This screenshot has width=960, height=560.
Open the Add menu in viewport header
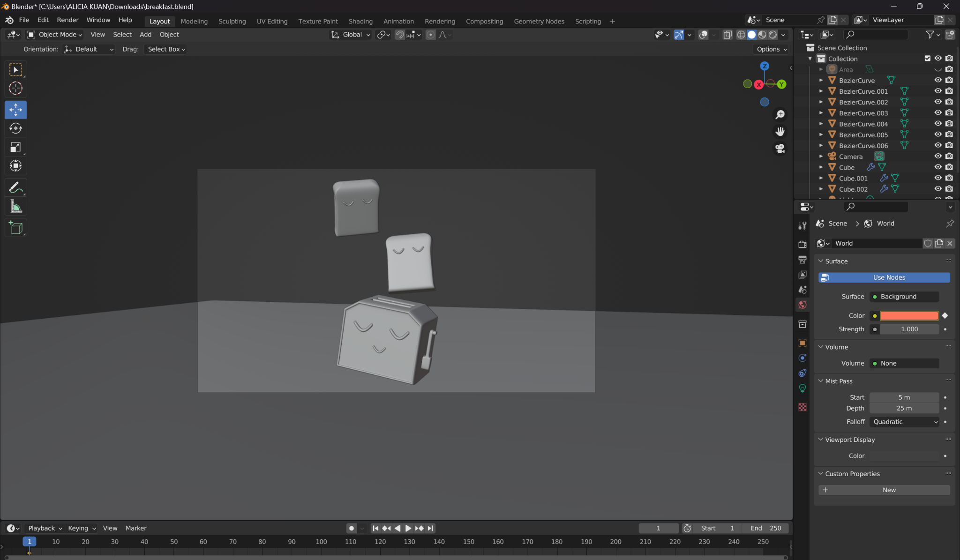point(145,35)
